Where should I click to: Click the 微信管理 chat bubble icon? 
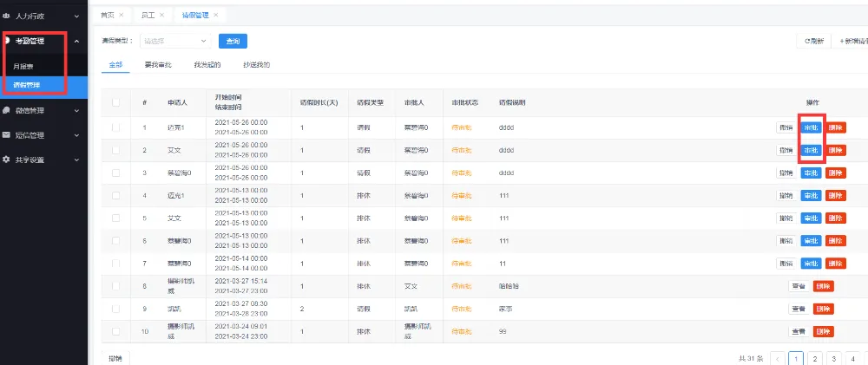pos(7,111)
